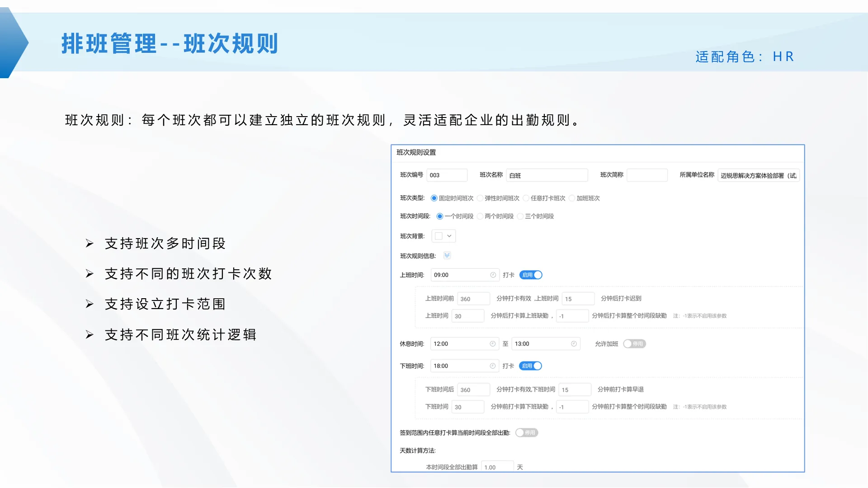This screenshot has width=868, height=488.
Task: Click the clock icon in 12:00 break field
Action: 492,344
